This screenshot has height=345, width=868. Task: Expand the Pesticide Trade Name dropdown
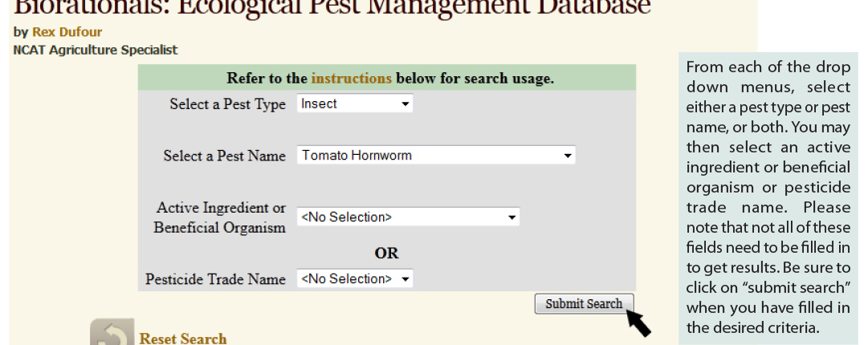click(354, 279)
